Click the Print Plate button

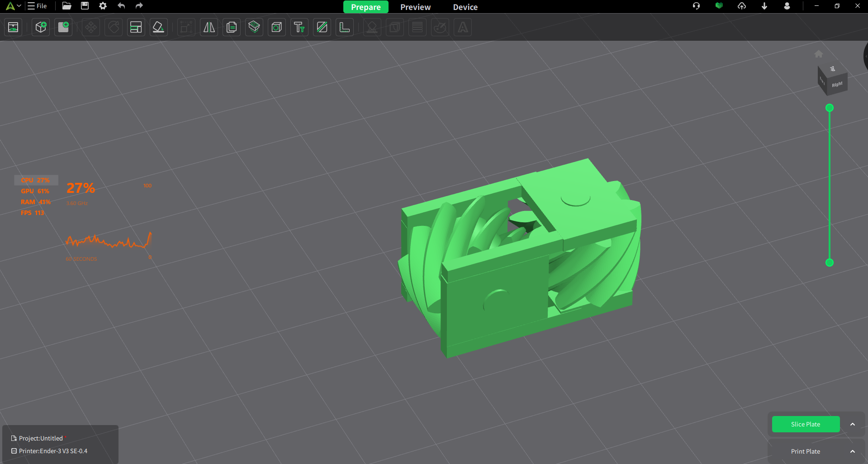(806, 451)
